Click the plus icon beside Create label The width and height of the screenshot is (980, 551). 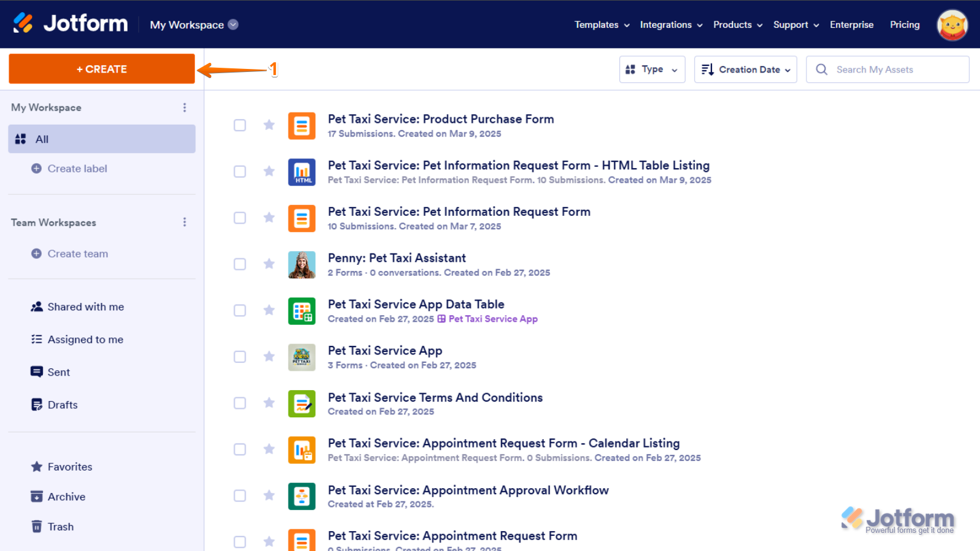[x=36, y=168]
